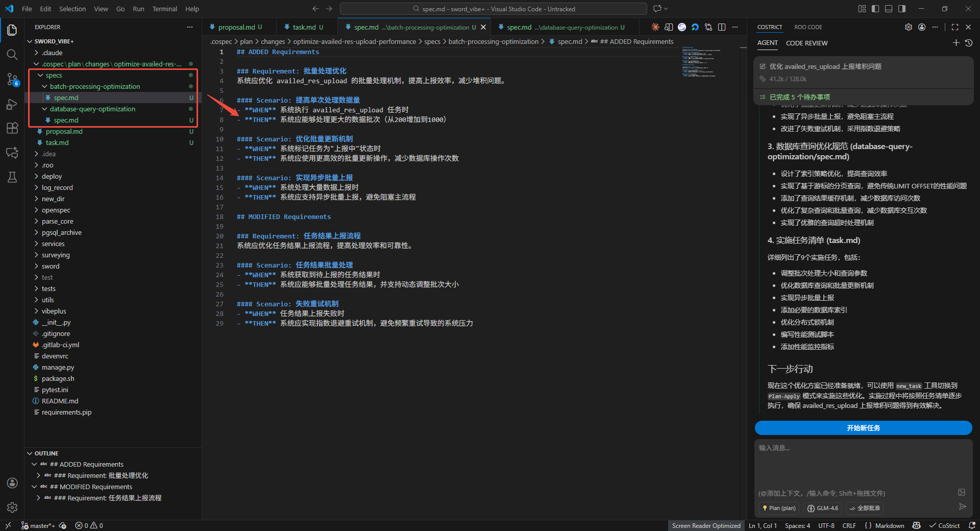
Task: Open the Search view in activity bar
Action: point(12,55)
